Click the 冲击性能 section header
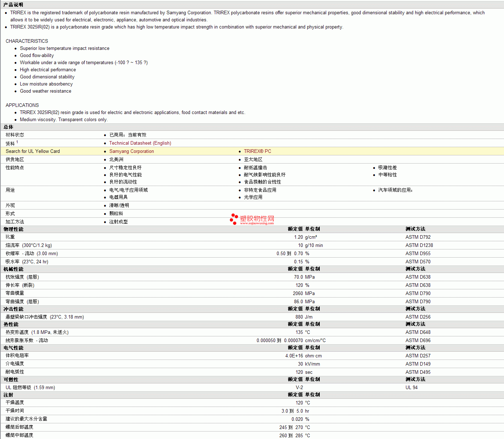This screenshot has height=439, width=504. tap(13, 309)
